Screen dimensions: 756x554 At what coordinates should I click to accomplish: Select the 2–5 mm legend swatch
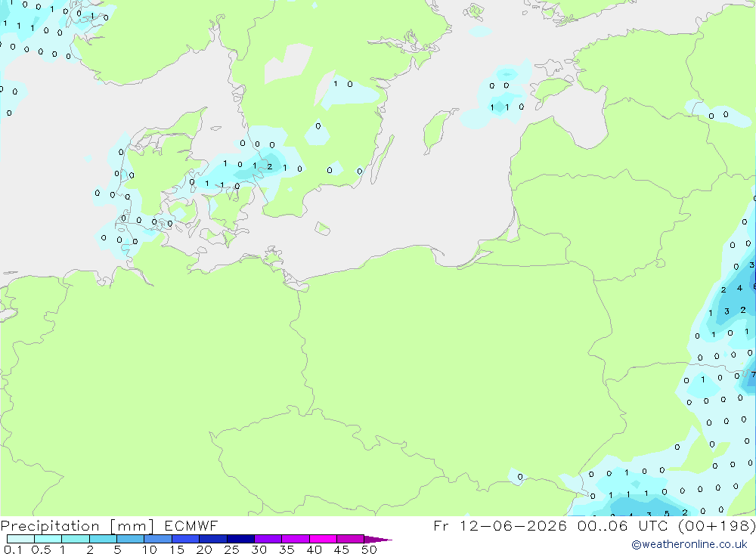(103, 539)
